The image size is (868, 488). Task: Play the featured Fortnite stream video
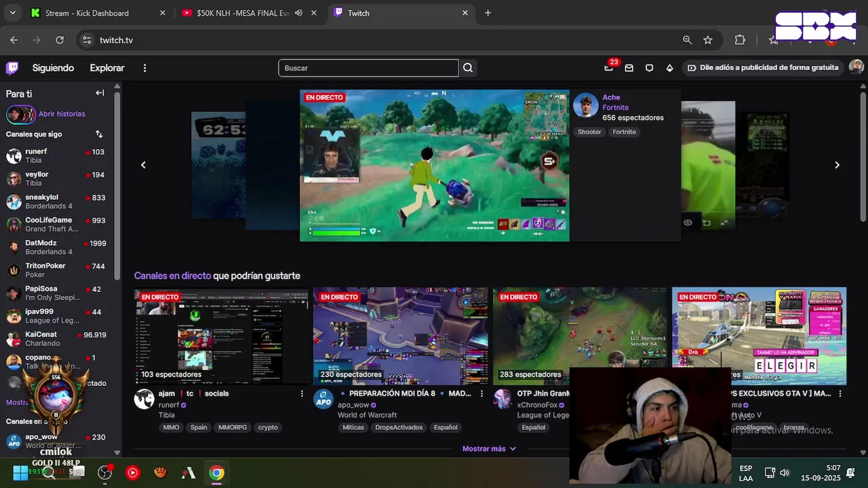click(435, 165)
